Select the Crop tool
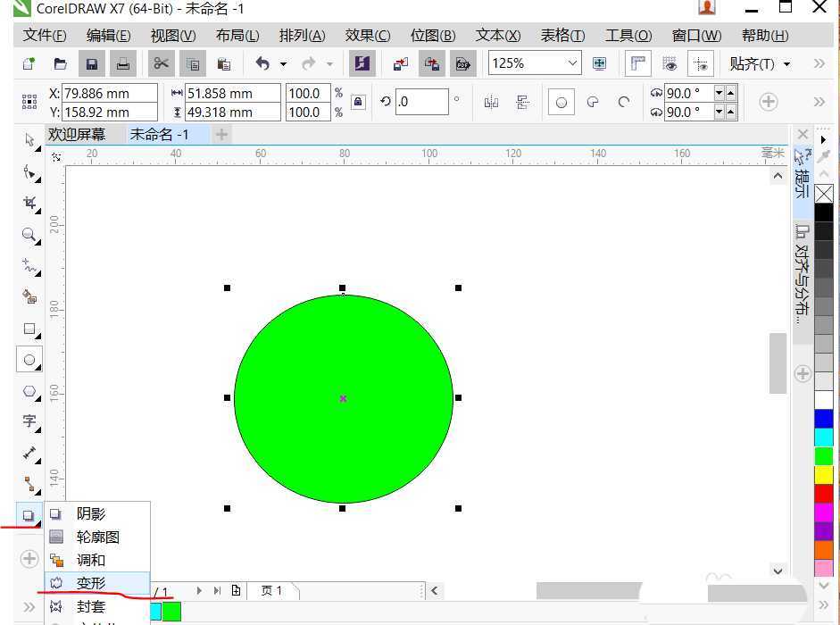The width and height of the screenshot is (840, 625). coord(29,204)
